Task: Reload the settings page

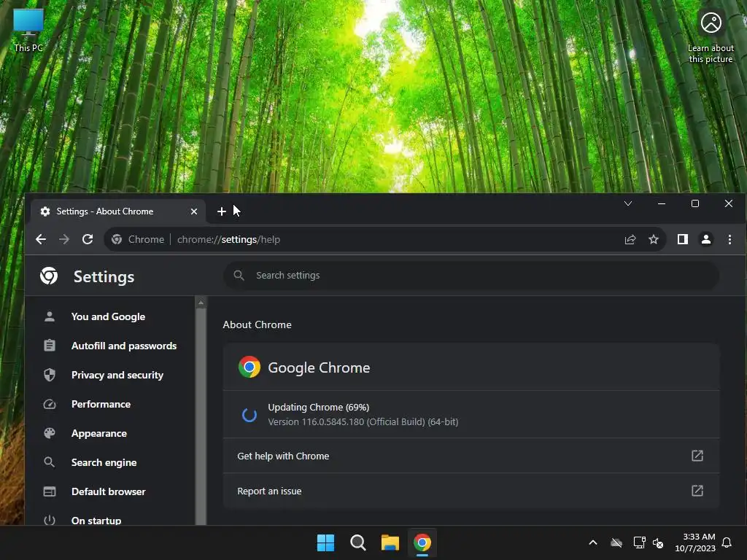Action: coord(88,239)
